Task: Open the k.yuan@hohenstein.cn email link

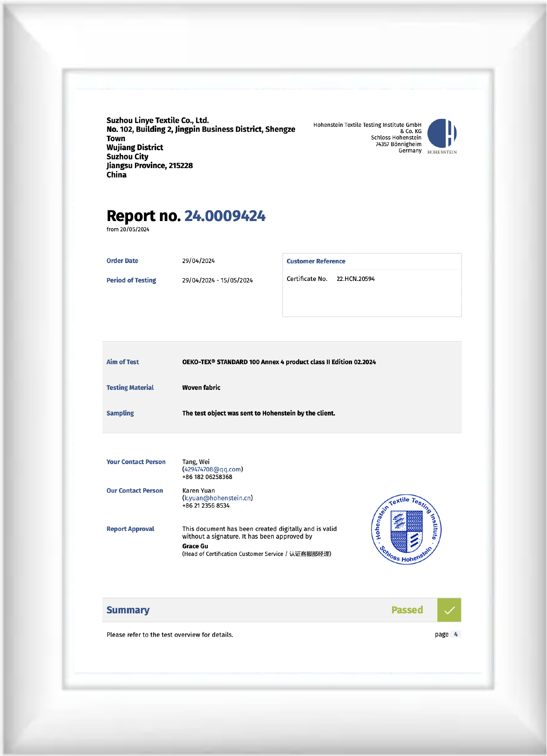Action: pos(218,498)
